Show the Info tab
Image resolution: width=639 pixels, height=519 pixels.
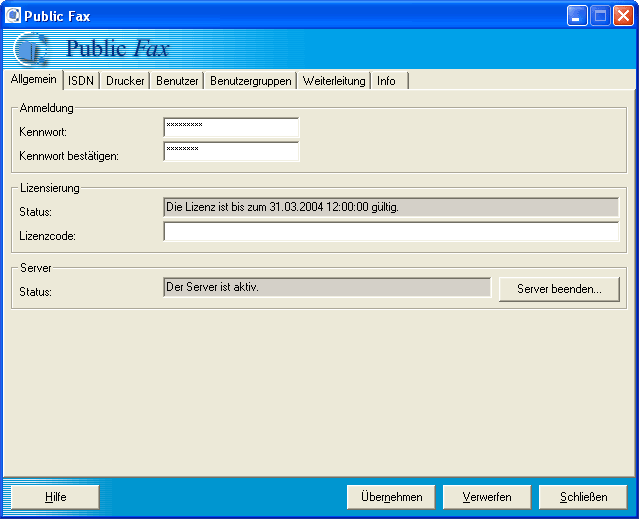point(386,81)
